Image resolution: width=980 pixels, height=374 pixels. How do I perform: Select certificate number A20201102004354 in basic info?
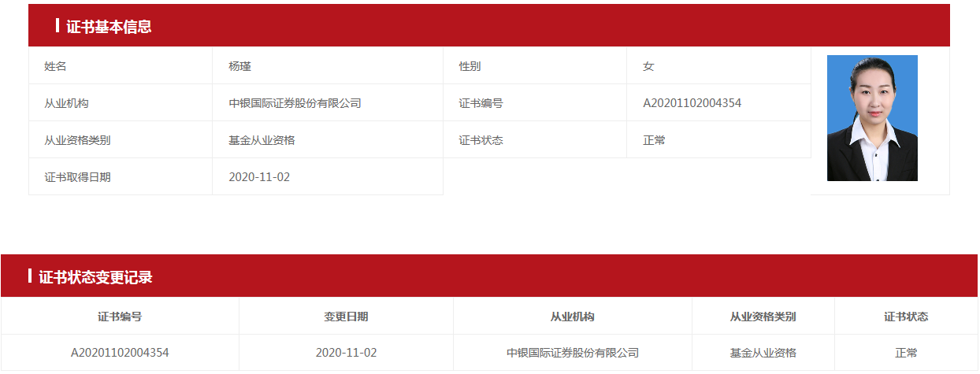click(692, 103)
